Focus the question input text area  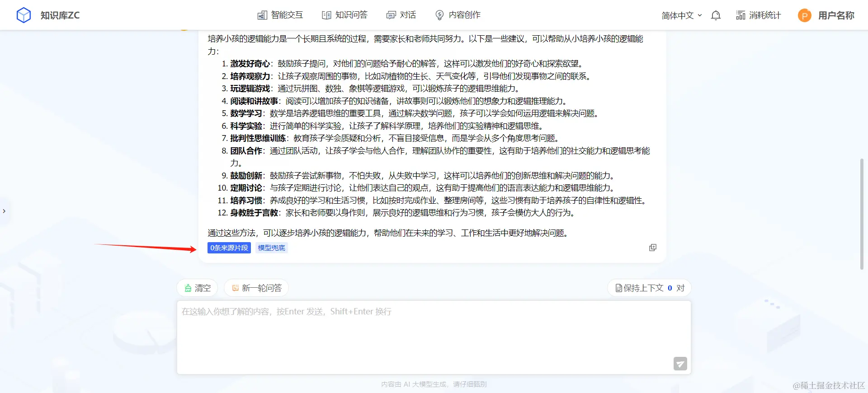coord(434,337)
